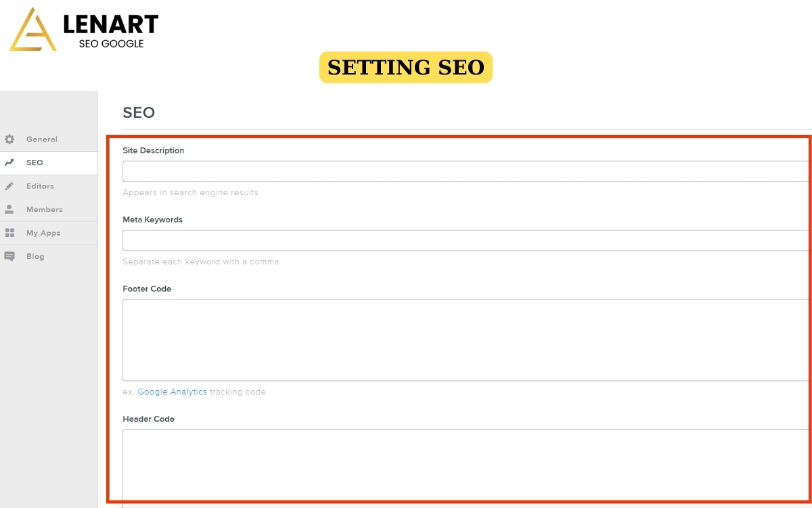
Task: Click the speech bubble icon beside Blog
Action: click(9, 256)
